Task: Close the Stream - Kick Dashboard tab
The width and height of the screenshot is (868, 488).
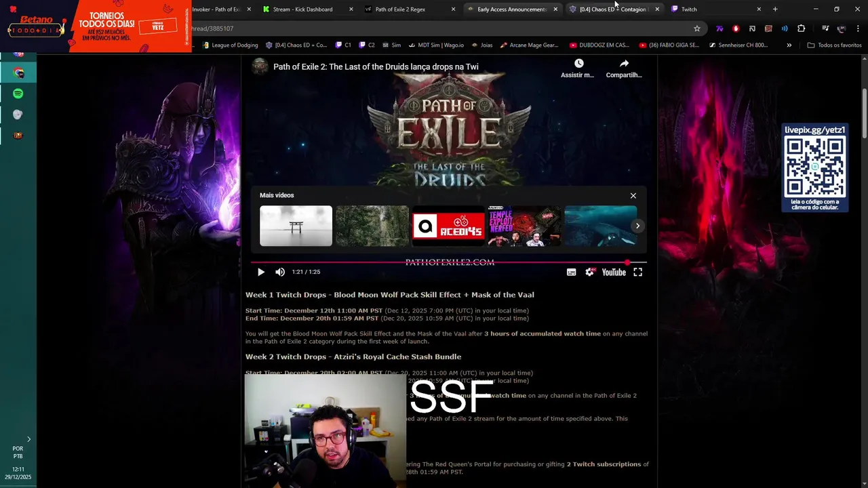Action: click(351, 9)
